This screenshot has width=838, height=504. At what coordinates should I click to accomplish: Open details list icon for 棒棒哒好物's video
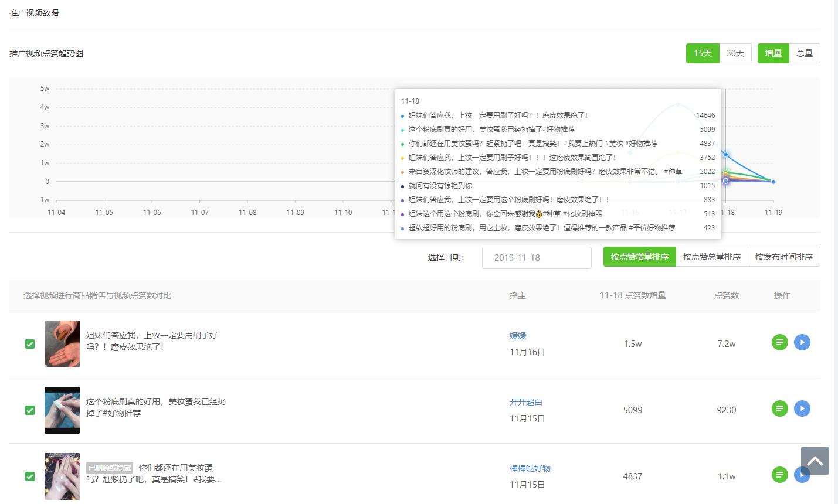pos(779,475)
